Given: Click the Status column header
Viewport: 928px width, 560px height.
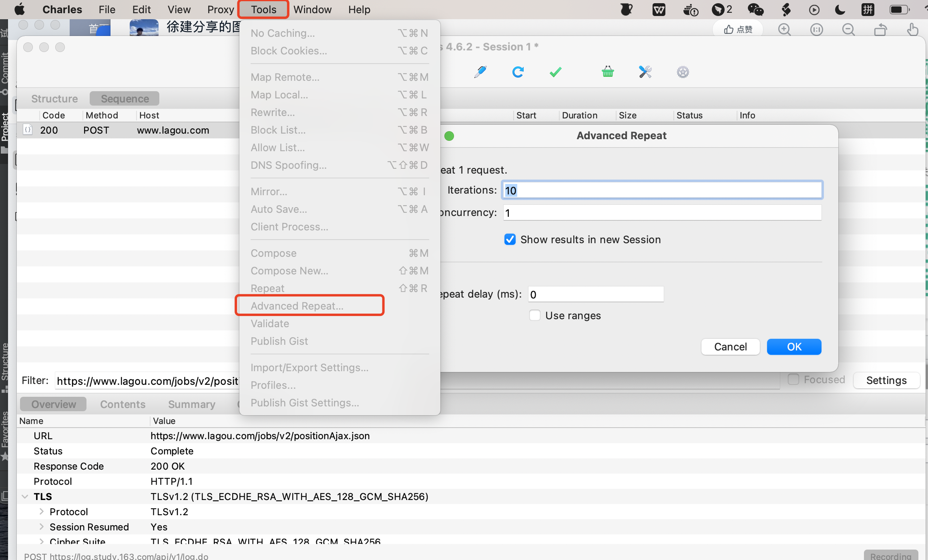Looking at the screenshot, I should [x=689, y=115].
